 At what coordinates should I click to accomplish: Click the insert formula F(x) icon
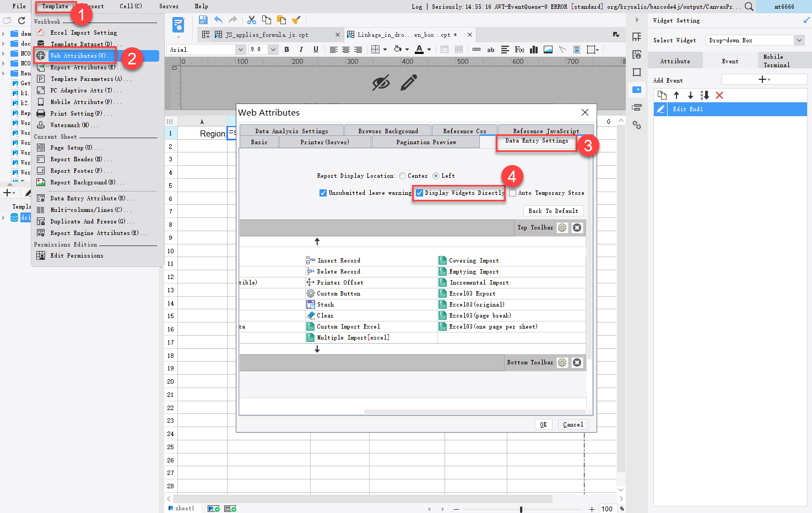(x=519, y=50)
